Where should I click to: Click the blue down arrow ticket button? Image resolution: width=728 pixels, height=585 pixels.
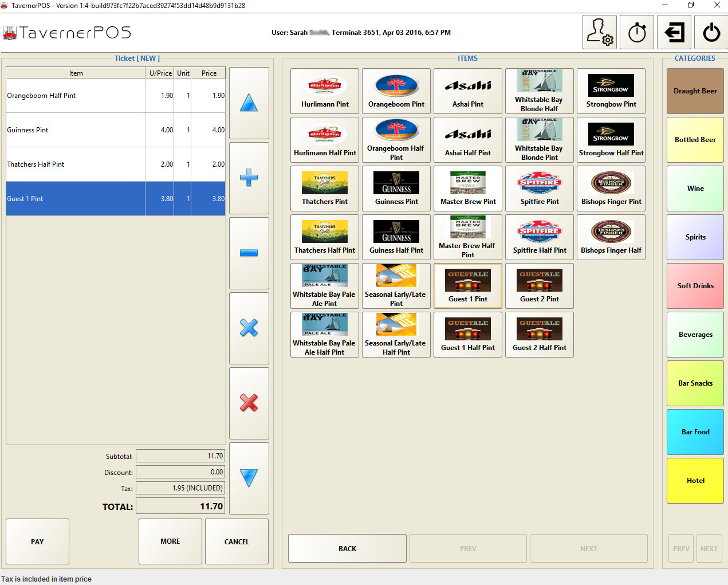tap(249, 478)
